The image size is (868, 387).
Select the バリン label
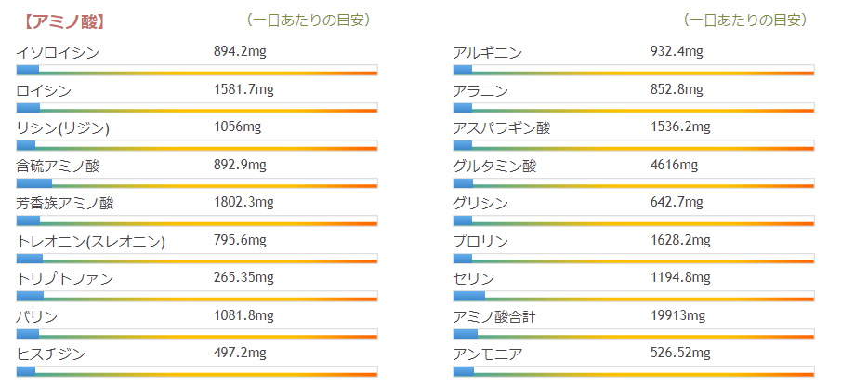click(37, 316)
